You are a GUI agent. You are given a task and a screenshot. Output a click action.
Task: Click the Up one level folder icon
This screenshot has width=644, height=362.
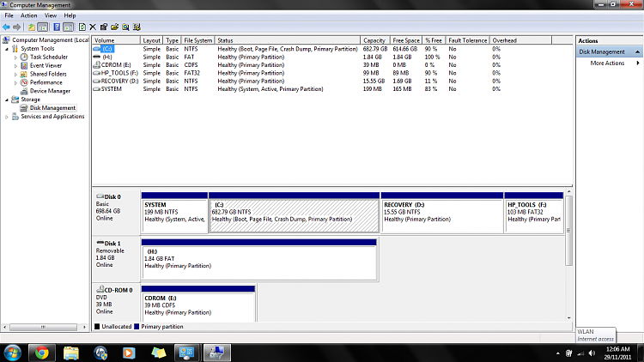[32, 27]
